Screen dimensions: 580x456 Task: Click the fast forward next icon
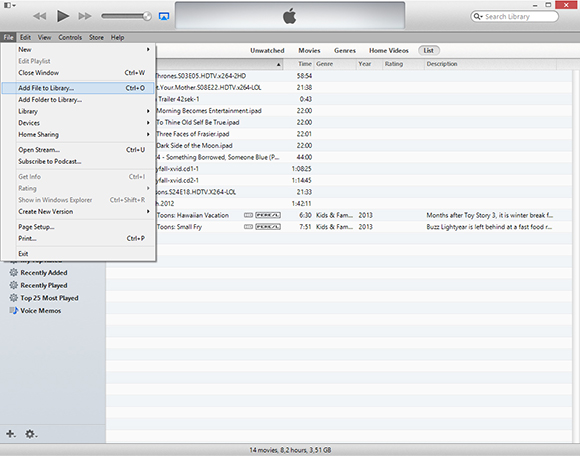point(85,16)
